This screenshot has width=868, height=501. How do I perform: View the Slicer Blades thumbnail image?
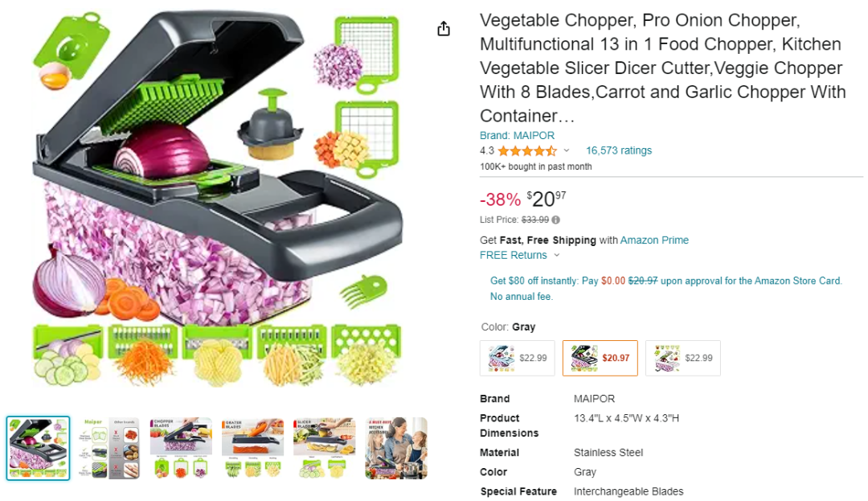[324, 448]
